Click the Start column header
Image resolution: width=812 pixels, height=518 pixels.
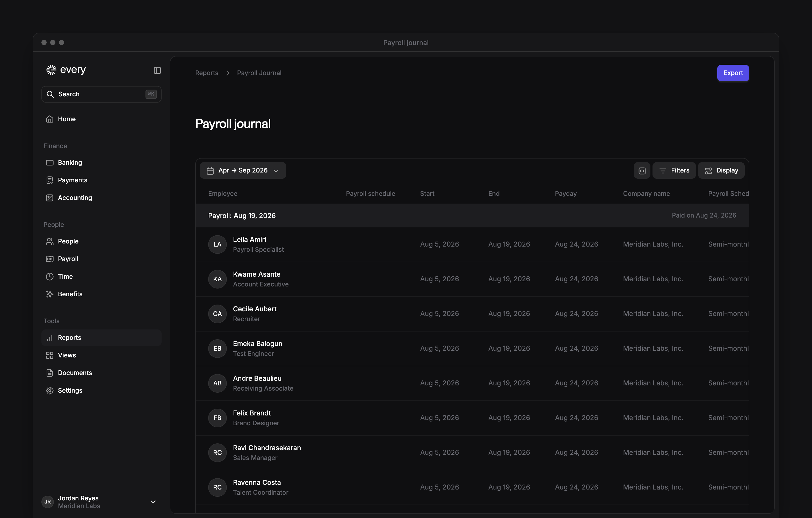427,193
